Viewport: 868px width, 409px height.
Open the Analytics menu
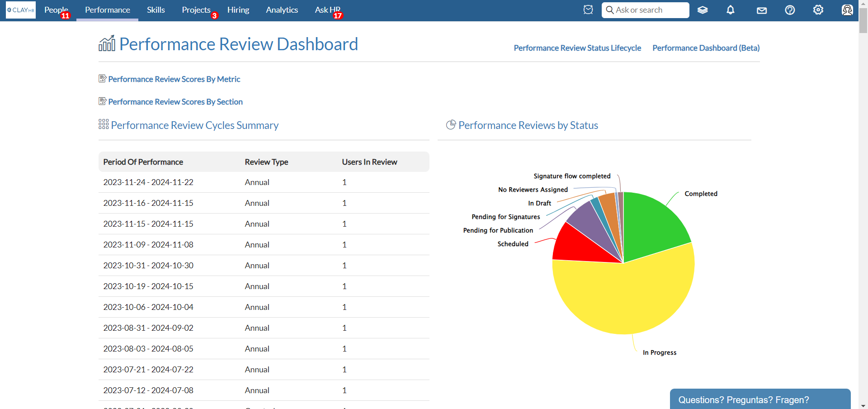(x=282, y=10)
